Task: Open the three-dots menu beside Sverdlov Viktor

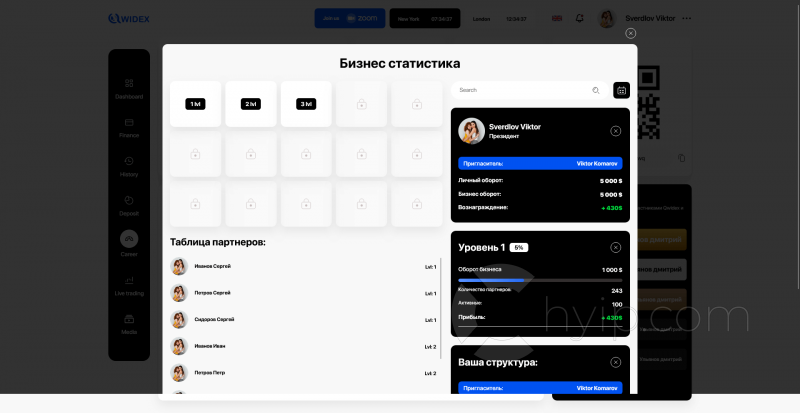Action: pos(686,18)
